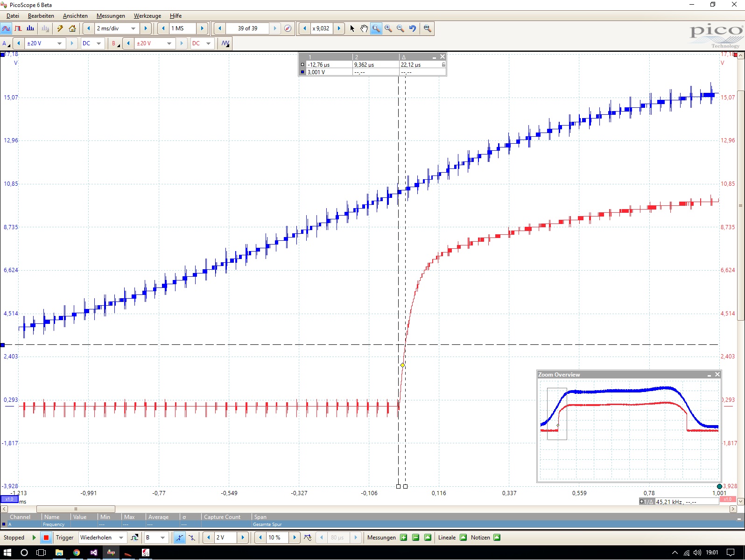Go to previous waveform buffer
This screenshot has height=560, width=745.
(x=219, y=28)
